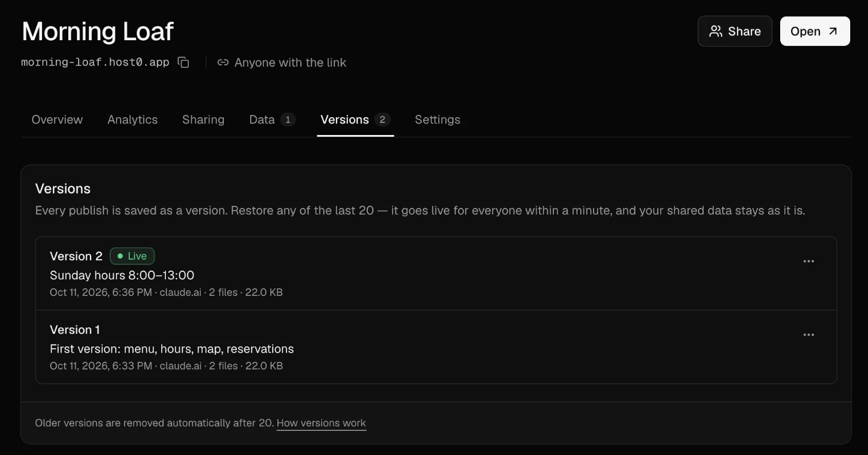
Task: Select the Data tab
Action: click(273, 119)
